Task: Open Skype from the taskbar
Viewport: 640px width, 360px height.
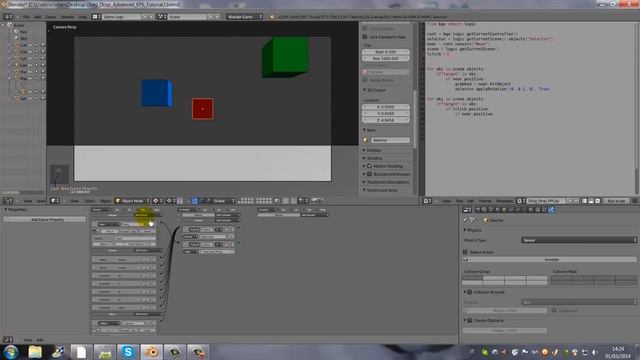Action: point(128,352)
